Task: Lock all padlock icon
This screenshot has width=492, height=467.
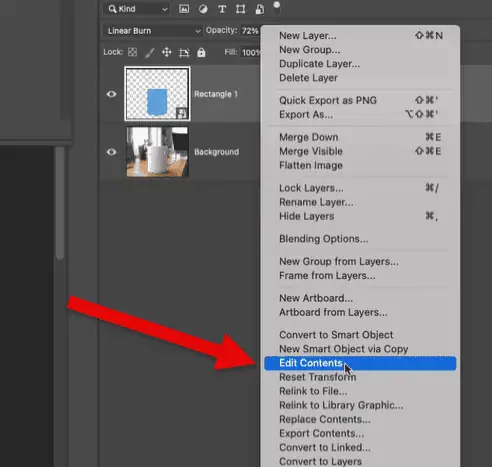Action: click(x=201, y=52)
